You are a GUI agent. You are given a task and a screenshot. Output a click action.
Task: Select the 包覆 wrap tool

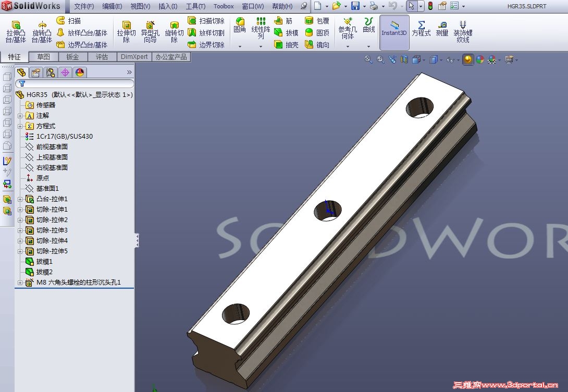[x=317, y=21]
